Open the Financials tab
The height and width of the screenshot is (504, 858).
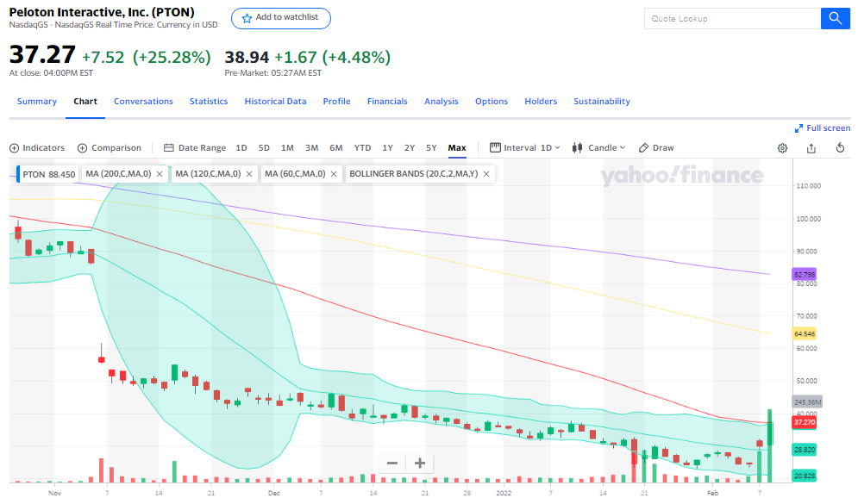pyautogui.click(x=387, y=101)
